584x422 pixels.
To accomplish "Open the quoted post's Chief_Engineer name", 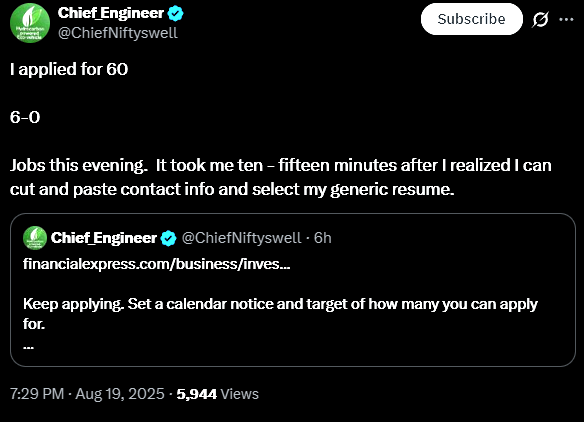I will (x=104, y=238).
